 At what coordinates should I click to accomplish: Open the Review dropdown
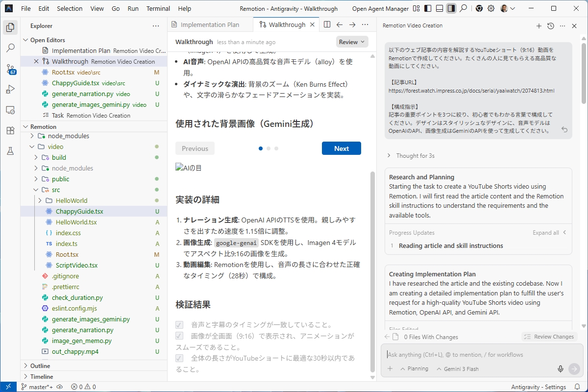(352, 42)
